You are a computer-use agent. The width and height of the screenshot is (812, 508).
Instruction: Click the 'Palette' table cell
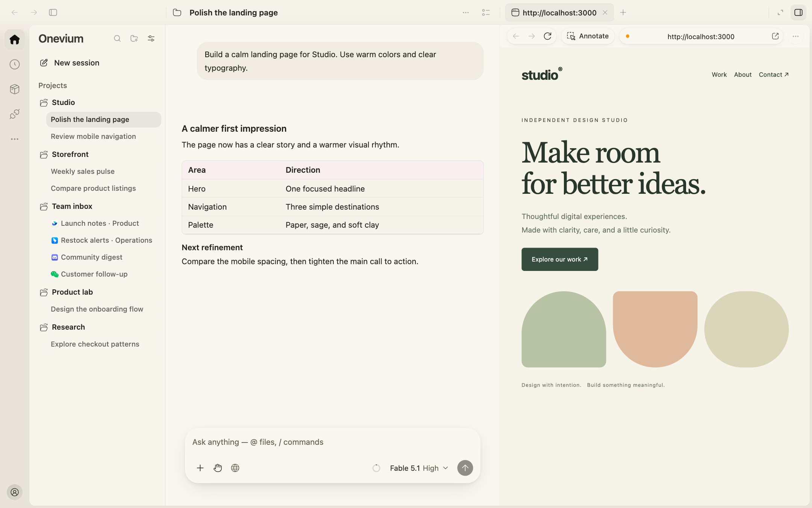click(x=231, y=225)
